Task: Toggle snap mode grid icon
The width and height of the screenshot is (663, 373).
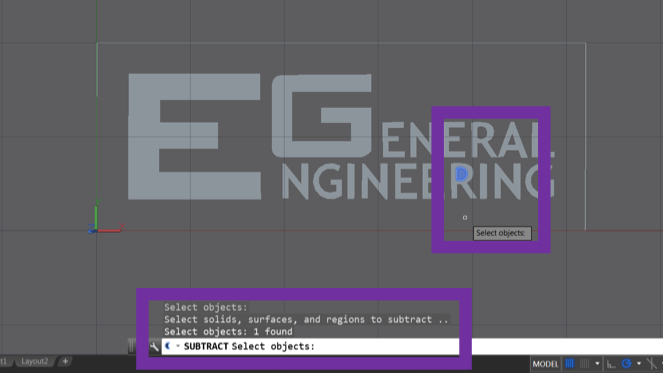Action: tap(584, 364)
